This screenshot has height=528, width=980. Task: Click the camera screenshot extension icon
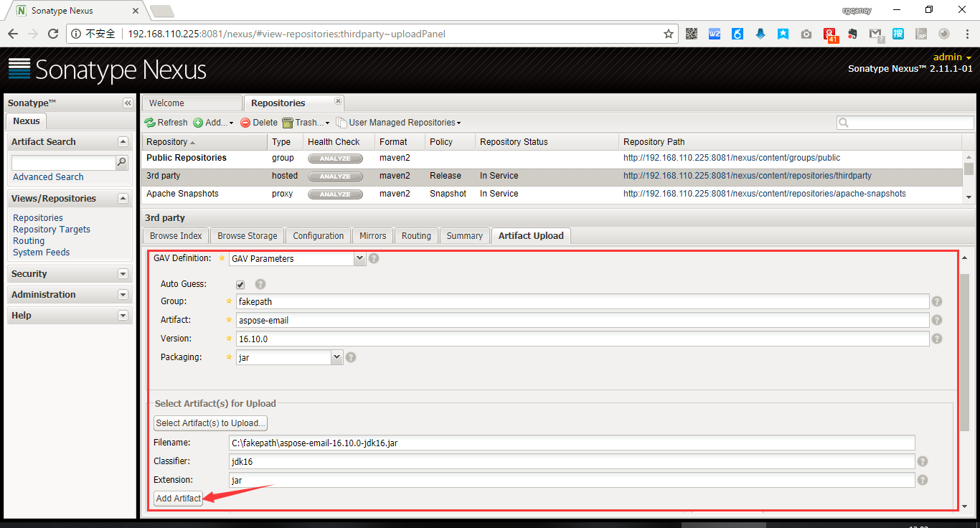click(806, 34)
